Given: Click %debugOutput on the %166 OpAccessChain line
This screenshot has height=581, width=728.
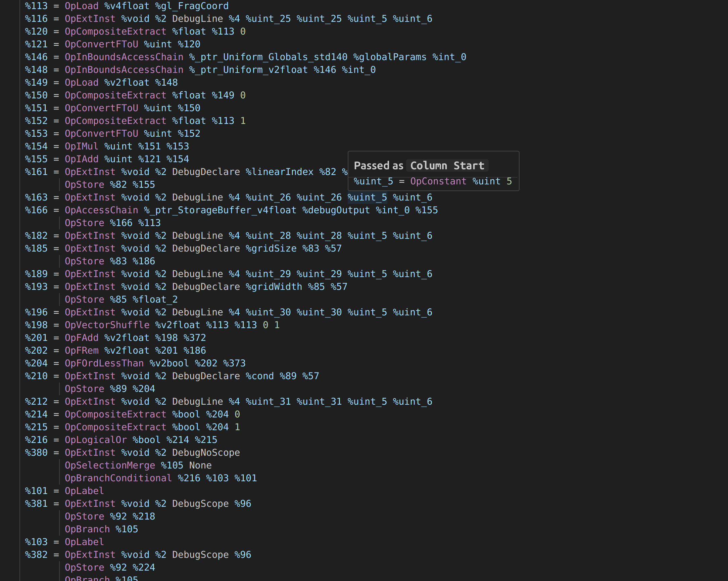Looking at the screenshot, I should (x=336, y=210).
